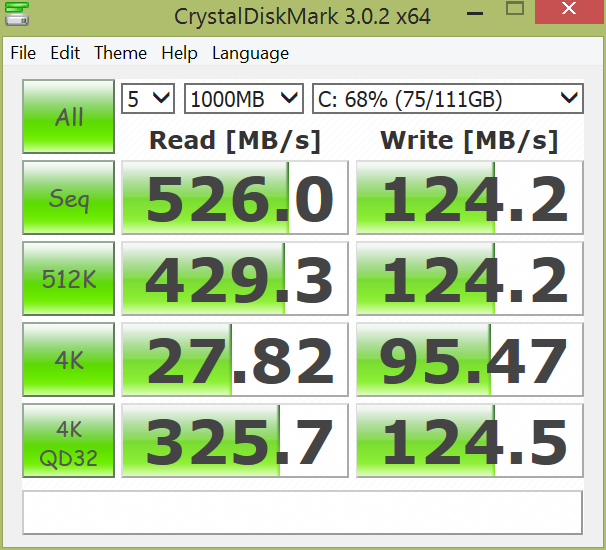The width and height of the screenshot is (606, 550).
Task: Run all benchmarks with All button
Action: click(68, 116)
